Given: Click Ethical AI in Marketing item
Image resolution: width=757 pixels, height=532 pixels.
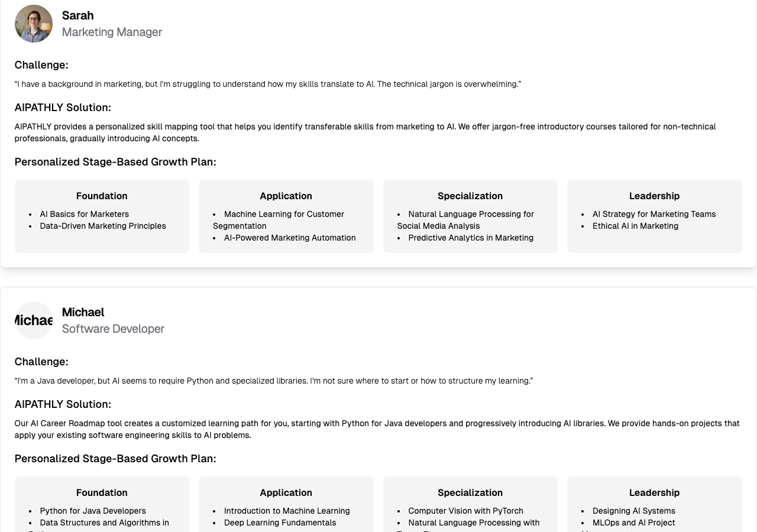Looking at the screenshot, I should point(635,226).
